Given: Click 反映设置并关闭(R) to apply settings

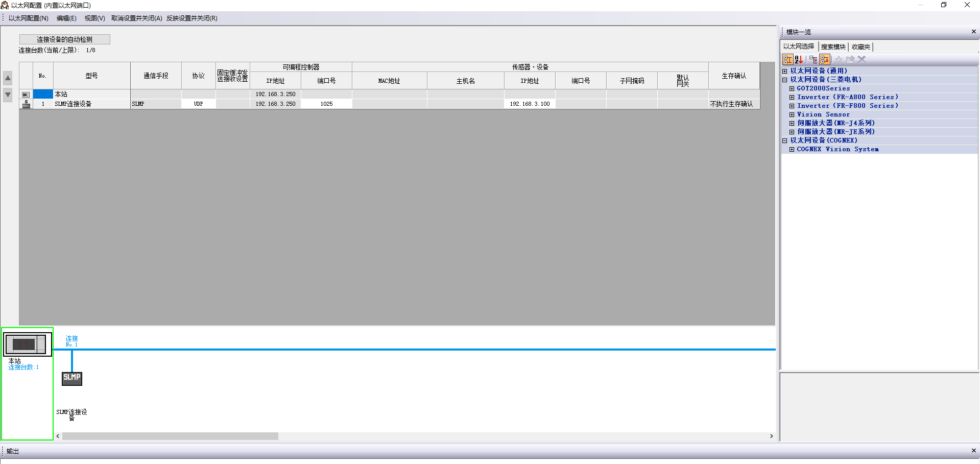Looking at the screenshot, I should [192, 18].
